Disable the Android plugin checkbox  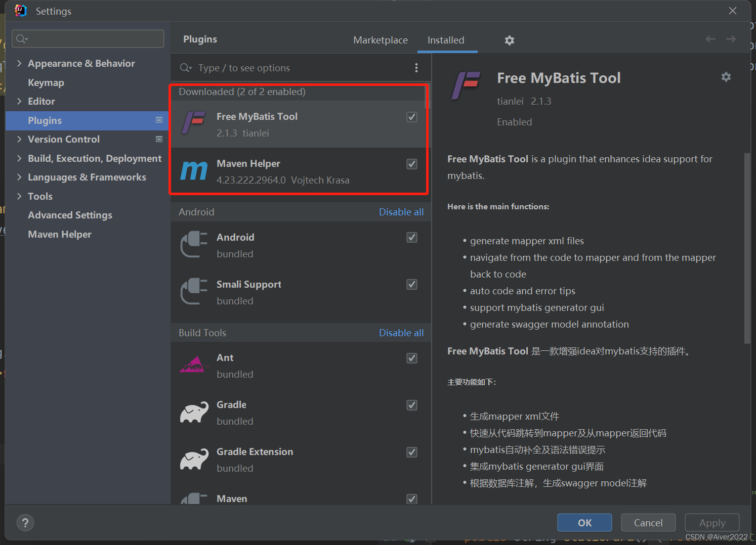click(412, 237)
